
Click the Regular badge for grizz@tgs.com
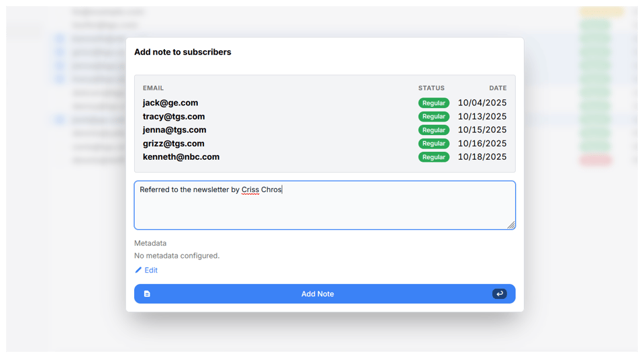coord(433,144)
